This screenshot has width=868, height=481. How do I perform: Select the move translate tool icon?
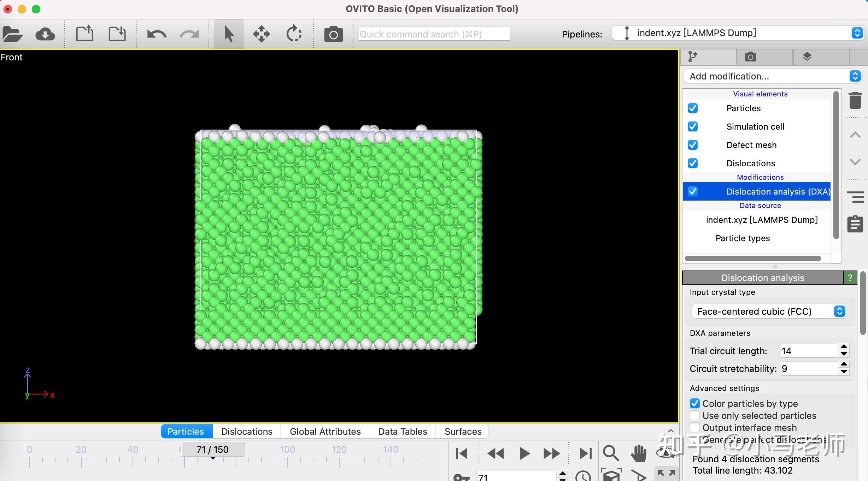point(261,34)
